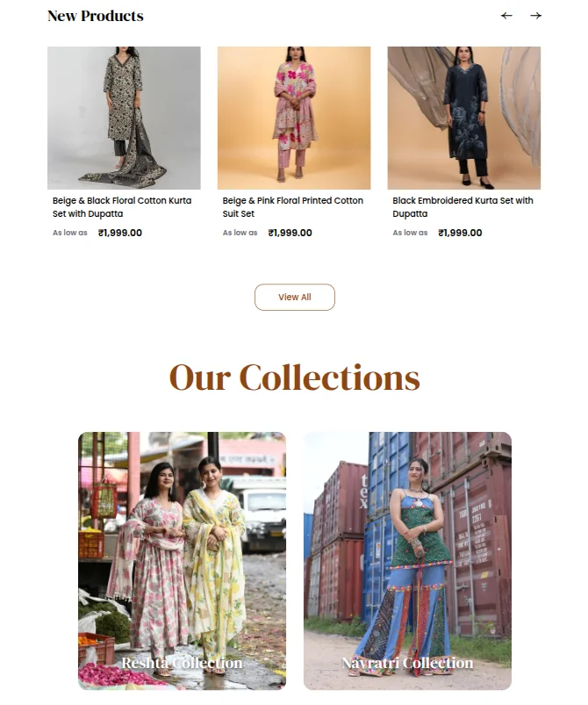Click the price of the Beige & Pink Suit Set

tap(290, 233)
